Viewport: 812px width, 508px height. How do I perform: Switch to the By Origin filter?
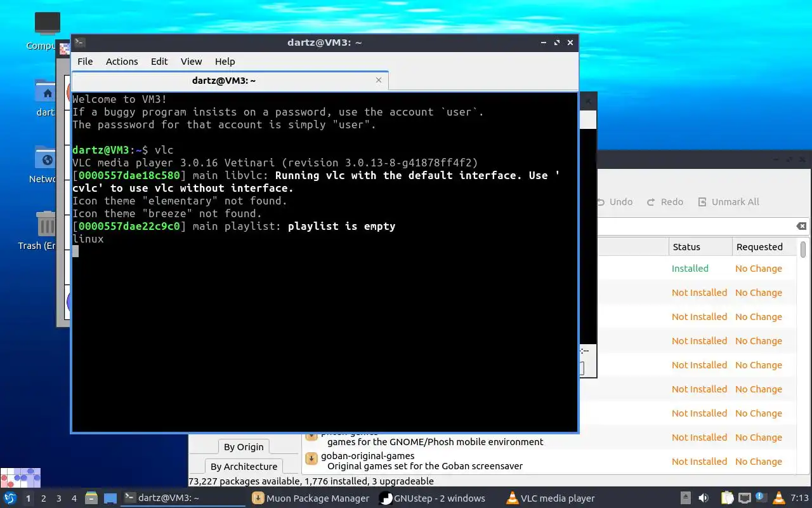(243, 447)
